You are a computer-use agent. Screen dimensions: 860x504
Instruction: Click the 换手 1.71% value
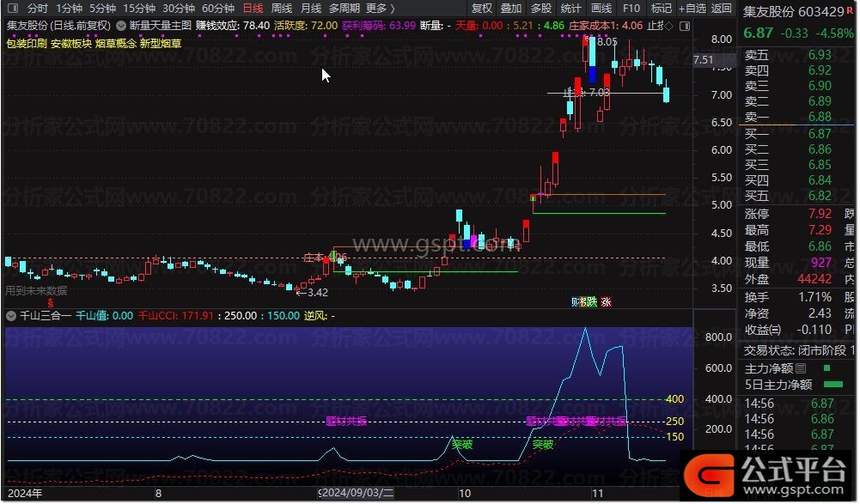[x=815, y=297]
